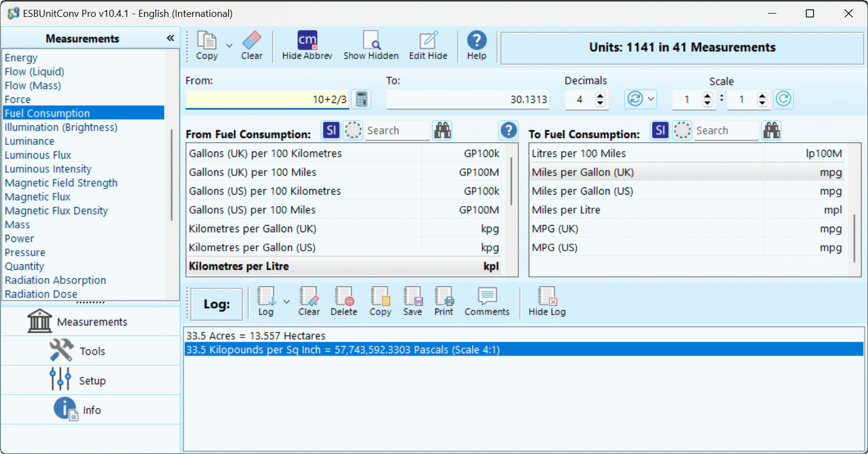The image size is (868, 454).
Task: Select Miles per Gallon (UK) To unit
Action: tap(687, 172)
